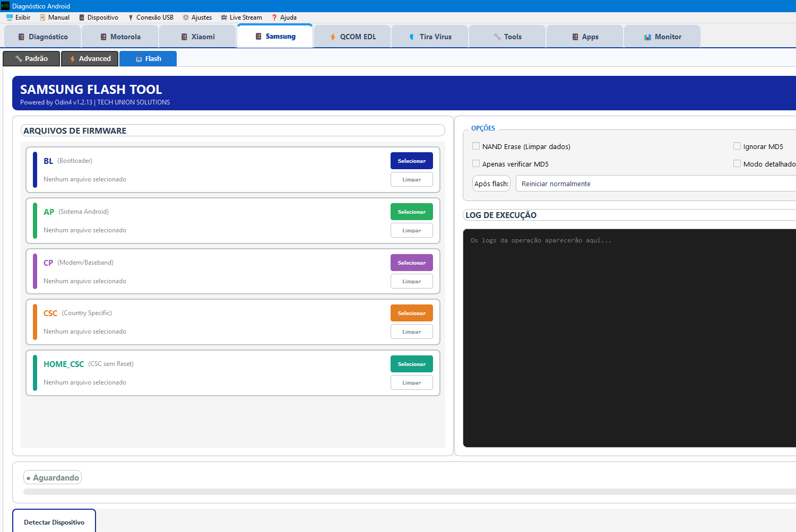Click the Samsung tab icon
Image resolution: width=796 pixels, height=532 pixels.
[x=258, y=37]
